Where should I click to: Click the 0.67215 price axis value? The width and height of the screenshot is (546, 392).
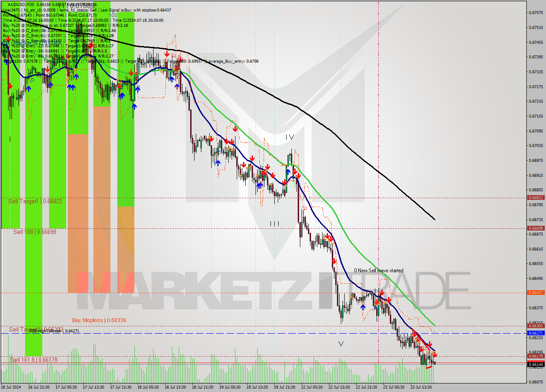click(536, 101)
